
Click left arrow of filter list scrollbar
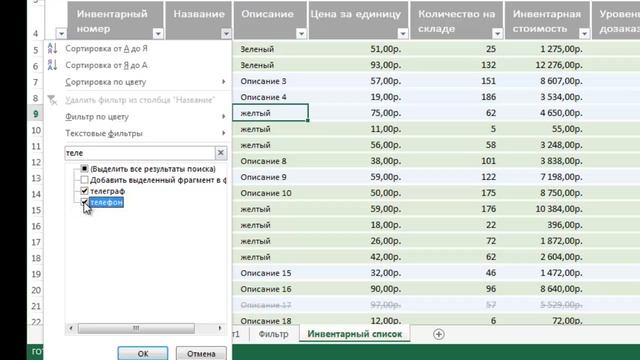(x=71, y=328)
